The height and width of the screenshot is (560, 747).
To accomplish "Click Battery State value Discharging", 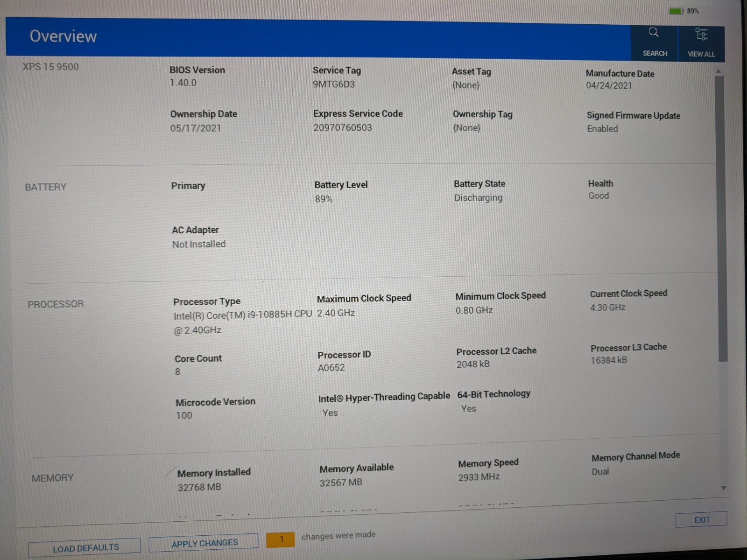I will pyautogui.click(x=478, y=198).
